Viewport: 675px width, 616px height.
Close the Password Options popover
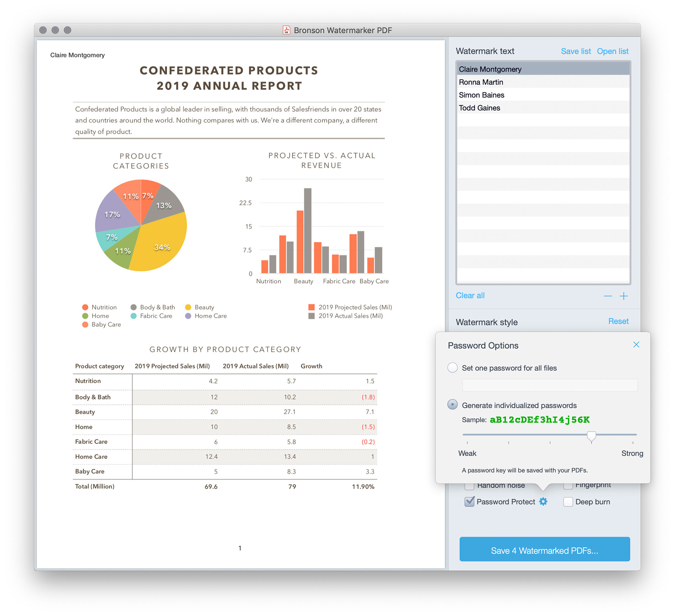point(636,345)
